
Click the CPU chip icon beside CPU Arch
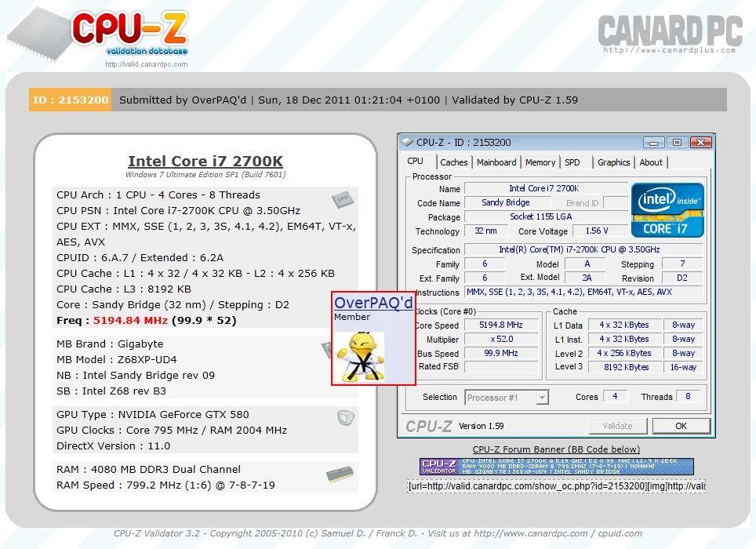click(343, 199)
